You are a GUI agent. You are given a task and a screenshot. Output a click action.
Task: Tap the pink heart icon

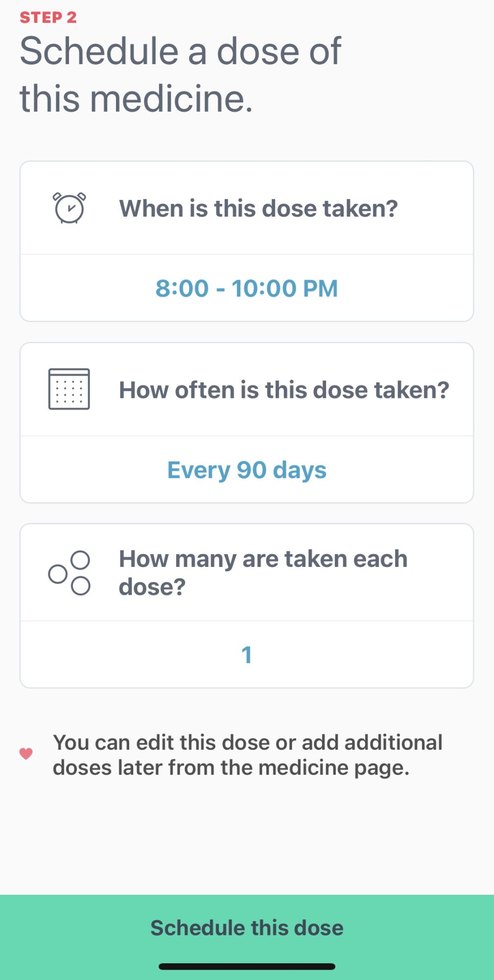click(x=26, y=754)
